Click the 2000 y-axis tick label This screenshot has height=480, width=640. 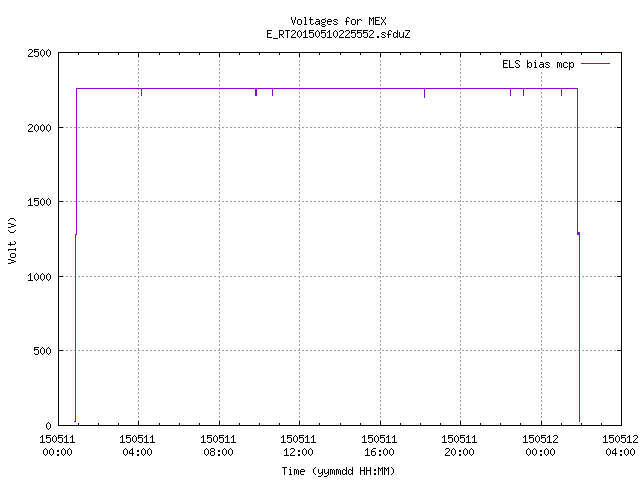(x=39, y=128)
